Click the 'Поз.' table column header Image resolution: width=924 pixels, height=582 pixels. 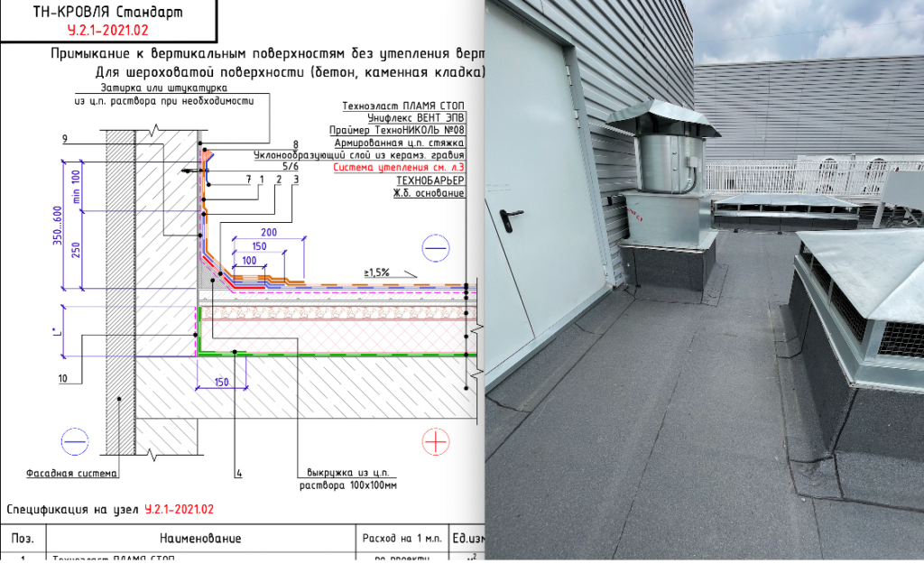(x=23, y=539)
